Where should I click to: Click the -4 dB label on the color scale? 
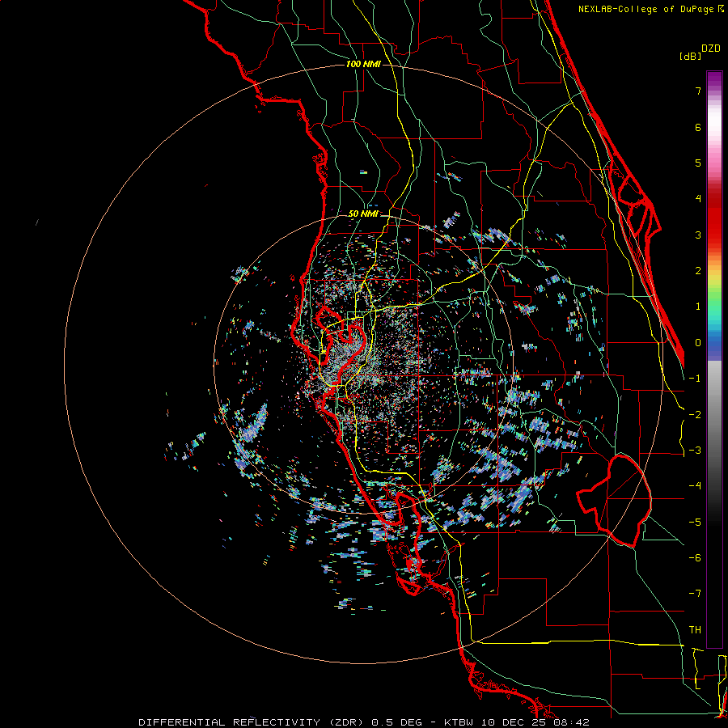[x=695, y=486]
